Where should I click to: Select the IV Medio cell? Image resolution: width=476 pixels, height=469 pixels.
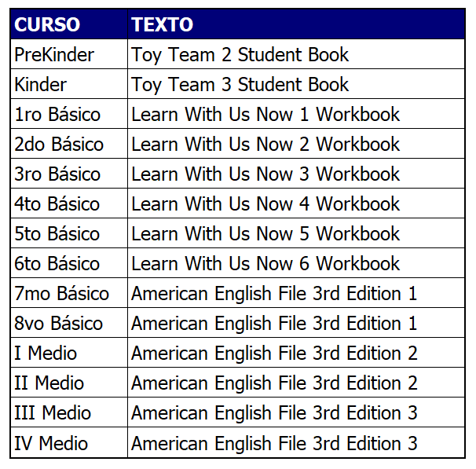click(51, 443)
